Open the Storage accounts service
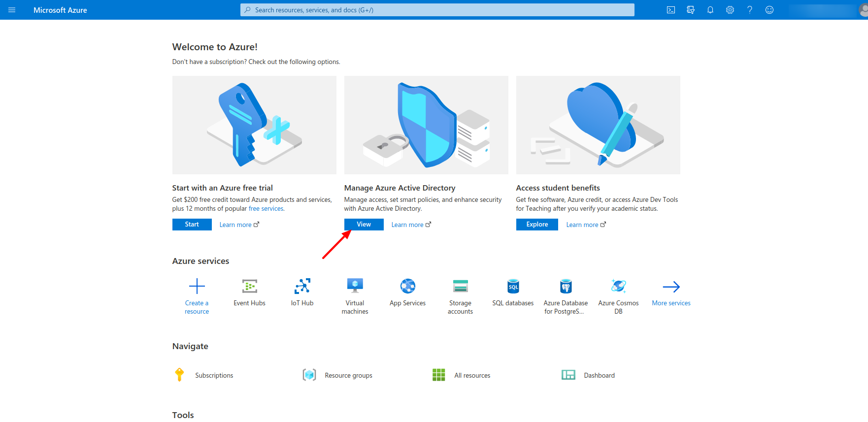 click(460, 296)
